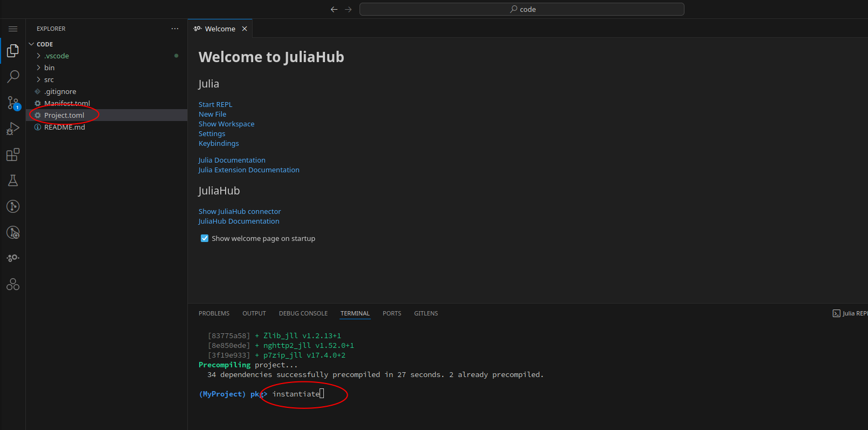Open the Keybindings link
Screen dimensions: 868x430
tap(219, 143)
